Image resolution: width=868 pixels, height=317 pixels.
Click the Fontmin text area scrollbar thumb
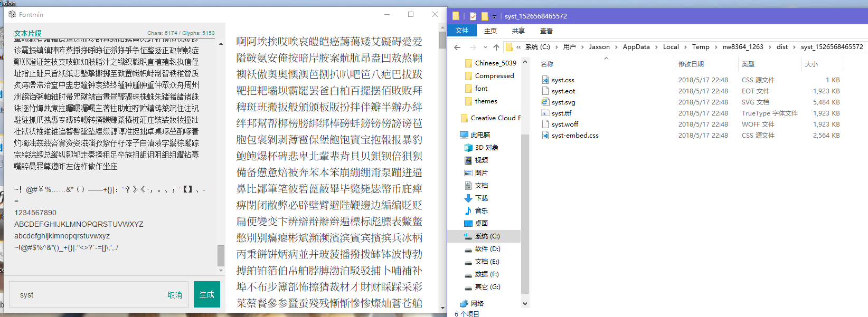(x=221, y=255)
